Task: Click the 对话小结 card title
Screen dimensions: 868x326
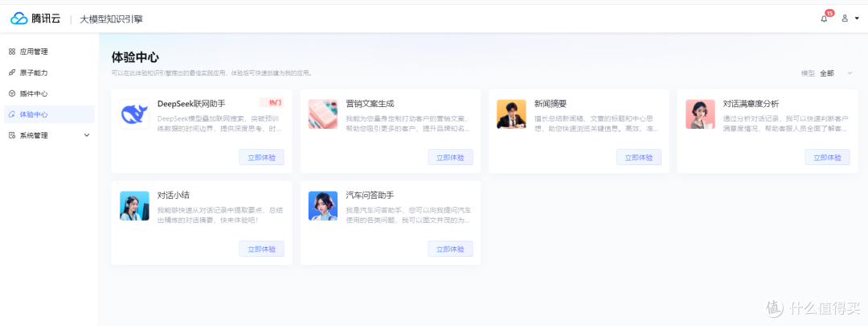Action: tap(174, 195)
